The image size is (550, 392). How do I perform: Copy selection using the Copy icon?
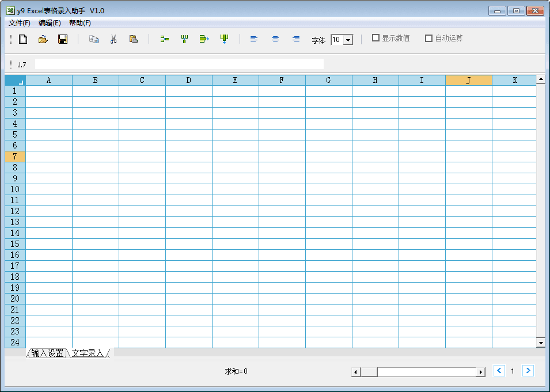pyautogui.click(x=93, y=39)
